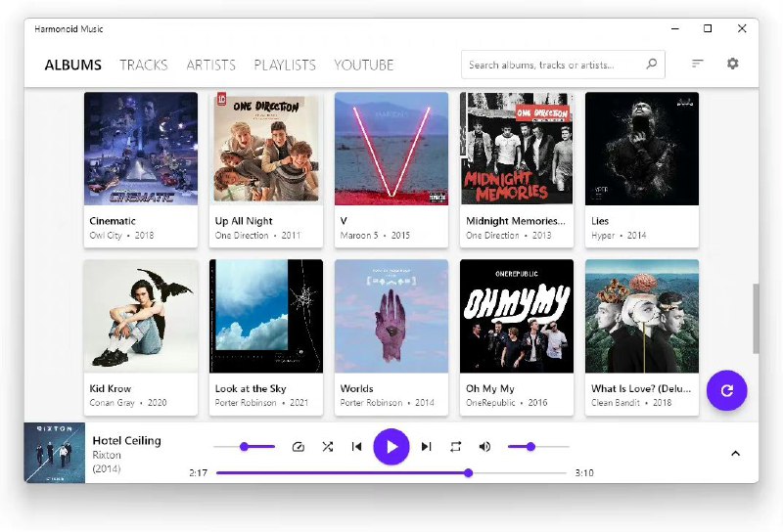Open the sort options icon
783x532 pixels.
pyautogui.click(x=697, y=64)
